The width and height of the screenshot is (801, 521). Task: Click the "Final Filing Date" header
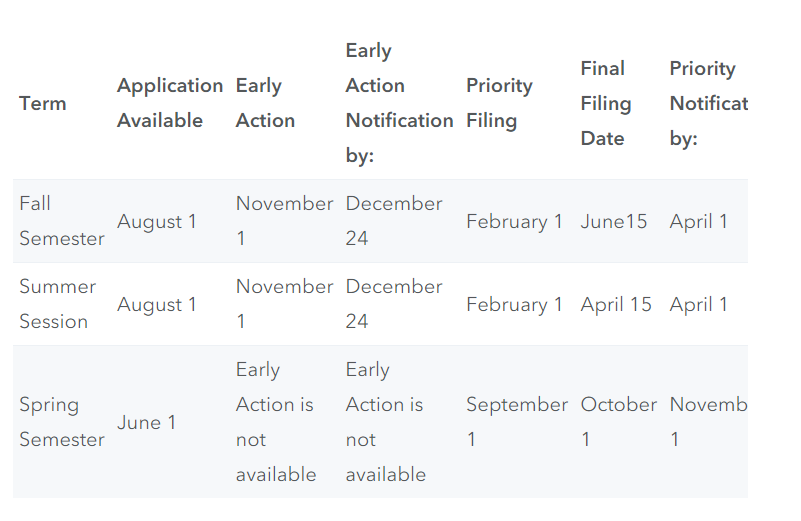point(606,103)
